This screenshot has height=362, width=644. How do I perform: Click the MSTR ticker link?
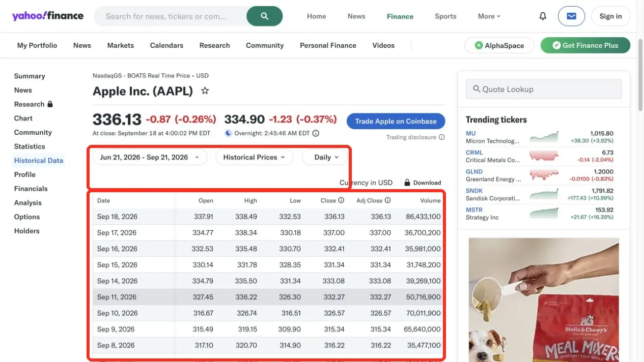[474, 209]
